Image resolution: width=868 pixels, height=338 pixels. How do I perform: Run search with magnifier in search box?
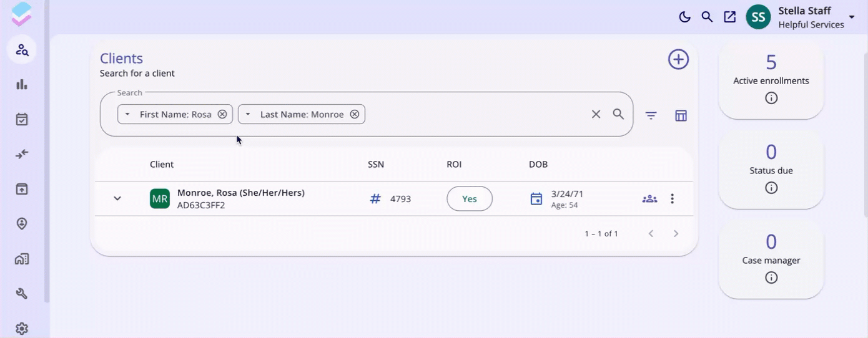[x=618, y=114]
